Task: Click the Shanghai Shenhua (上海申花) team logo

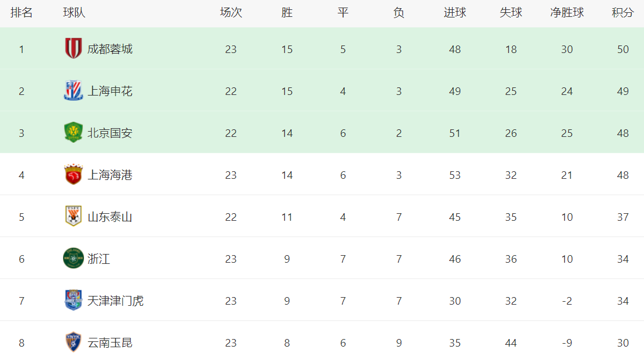Action: click(x=73, y=91)
